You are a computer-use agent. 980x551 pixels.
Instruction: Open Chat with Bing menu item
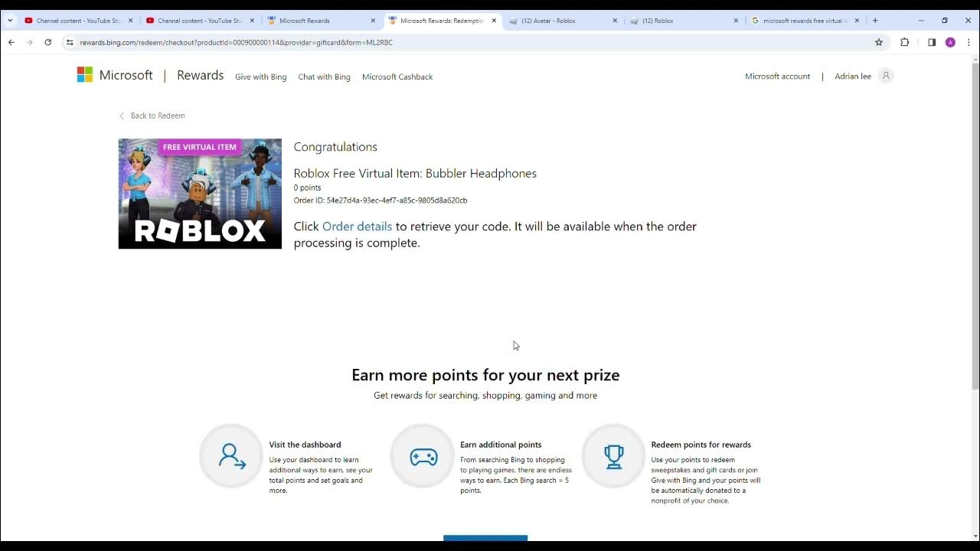coord(324,77)
